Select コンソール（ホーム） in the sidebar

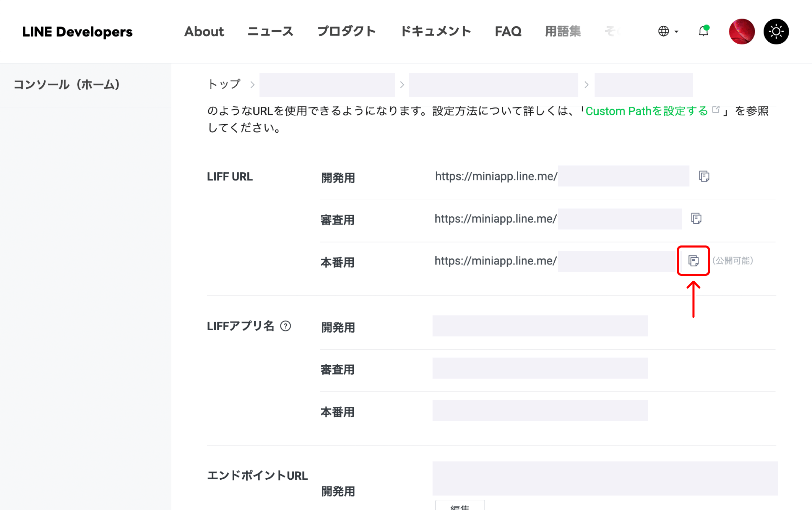(67, 84)
